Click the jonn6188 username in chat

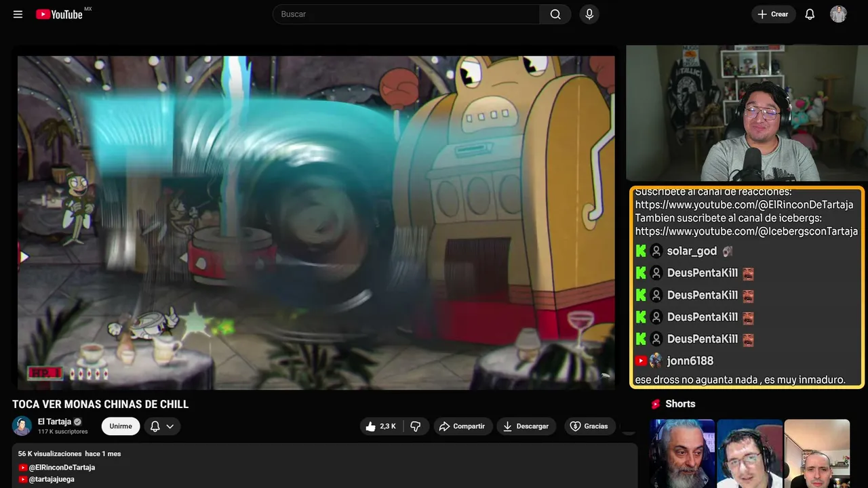point(690,361)
